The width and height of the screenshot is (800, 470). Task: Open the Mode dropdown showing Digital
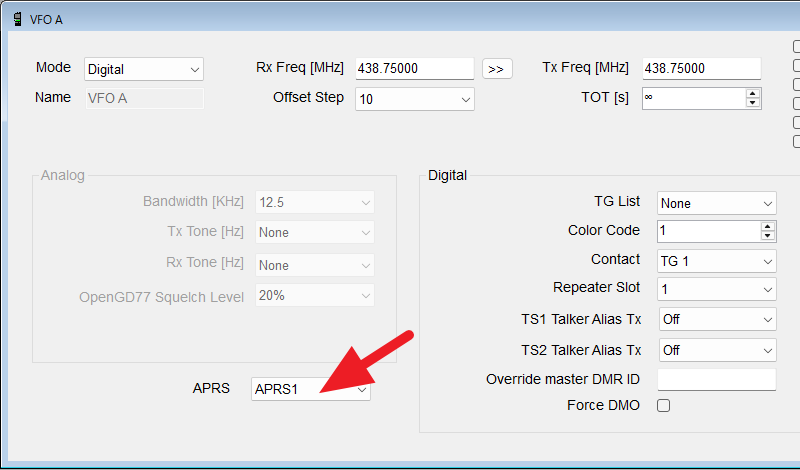click(x=144, y=70)
